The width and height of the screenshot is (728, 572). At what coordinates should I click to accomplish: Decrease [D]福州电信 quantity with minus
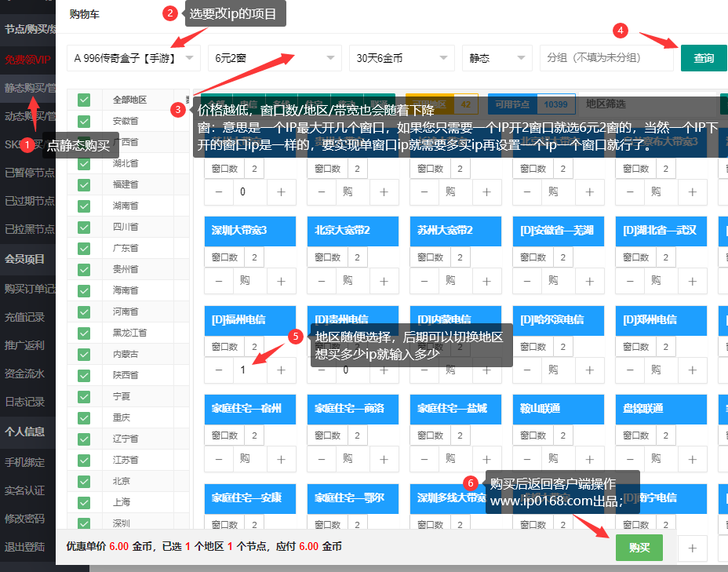coord(219,370)
